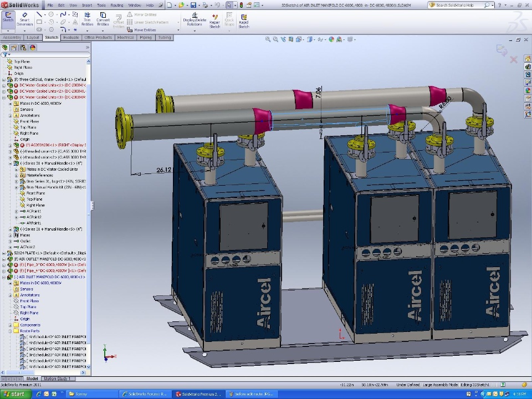Click the Select cursor tool

[x=229, y=5]
